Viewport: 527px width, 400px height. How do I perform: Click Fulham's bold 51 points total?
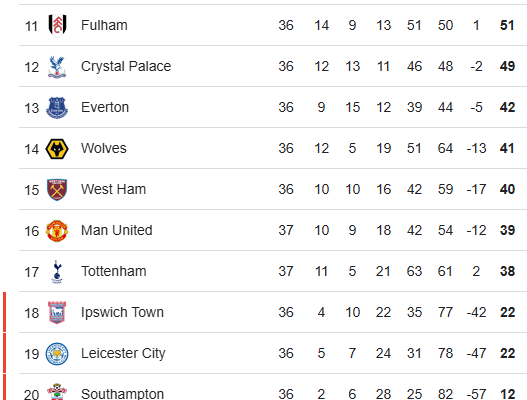pos(507,26)
